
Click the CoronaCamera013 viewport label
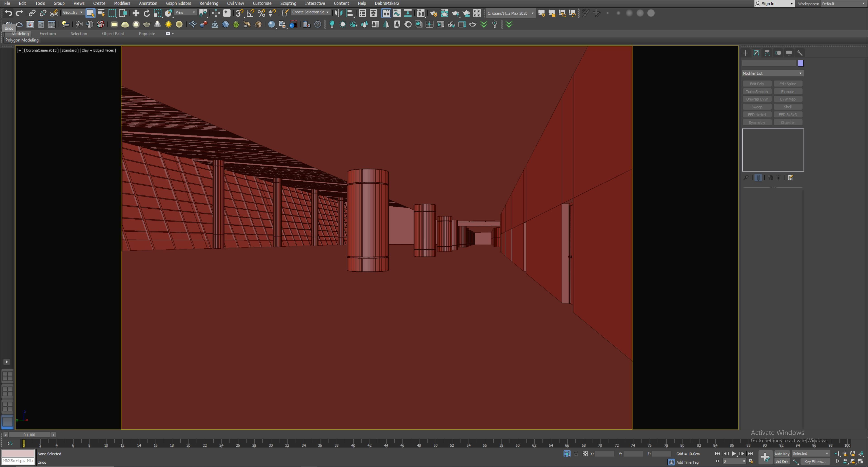click(x=41, y=50)
